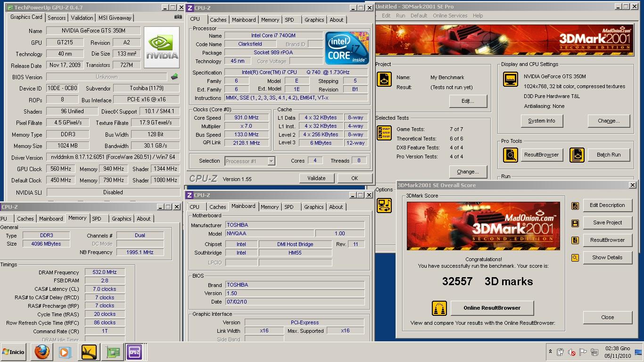Click the Inicio start button
Image resolution: width=644 pixels, height=362 pixels.
[13, 352]
